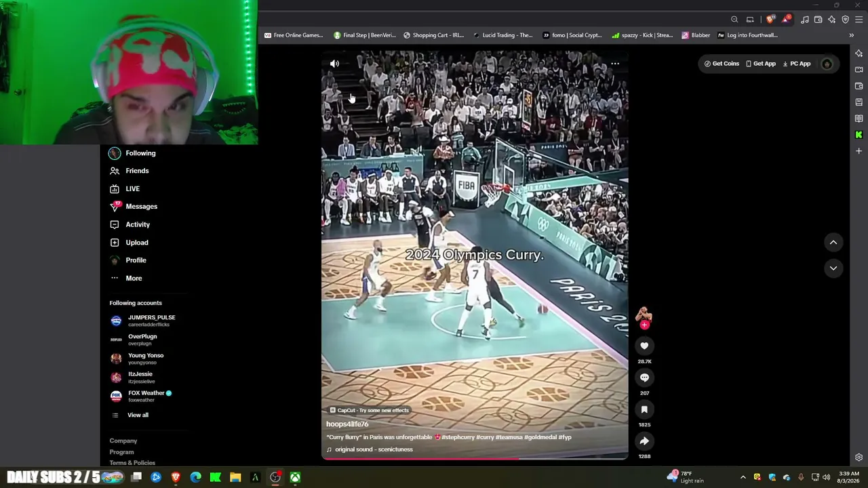Image resolution: width=868 pixels, height=488 pixels.
Task: Bookmark the video to favorites
Action: [x=644, y=409]
